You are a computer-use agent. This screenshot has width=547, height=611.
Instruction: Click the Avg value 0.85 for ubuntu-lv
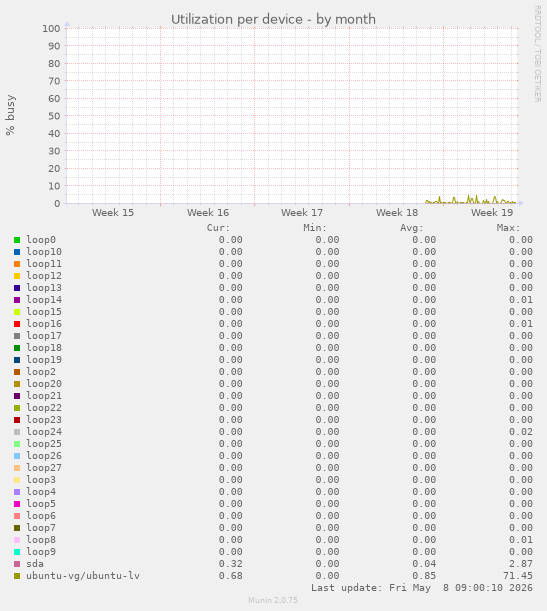tap(424, 576)
